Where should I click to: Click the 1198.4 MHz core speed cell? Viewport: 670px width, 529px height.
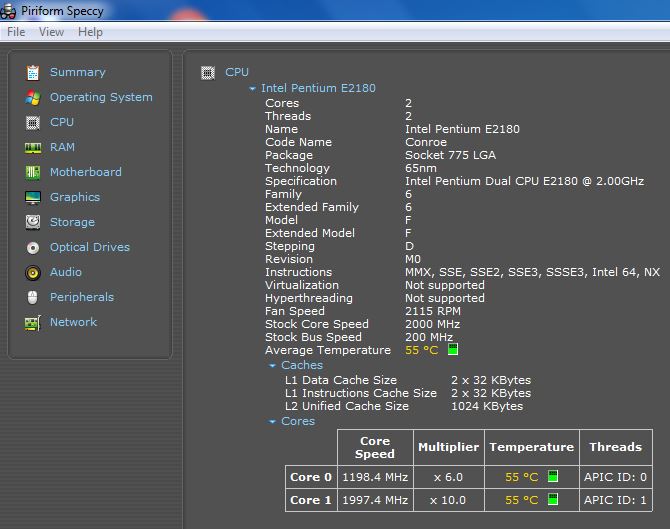tap(375, 477)
